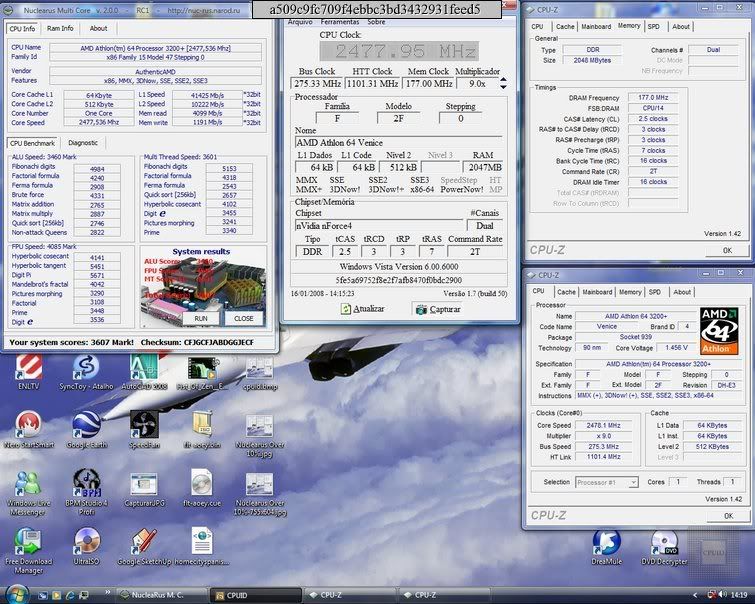Open the Ferramentas menu
This screenshot has height=604, width=755.
click(339, 20)
